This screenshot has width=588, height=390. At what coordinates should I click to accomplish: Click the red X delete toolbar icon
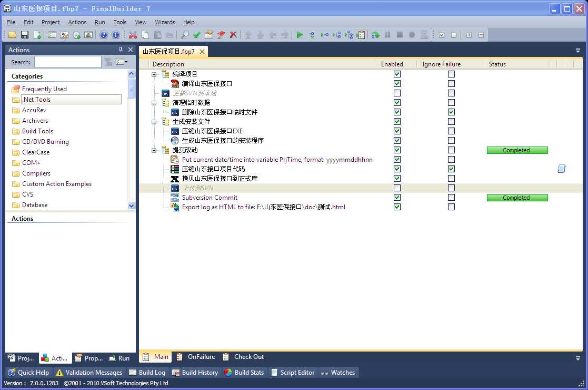point(233,35)
